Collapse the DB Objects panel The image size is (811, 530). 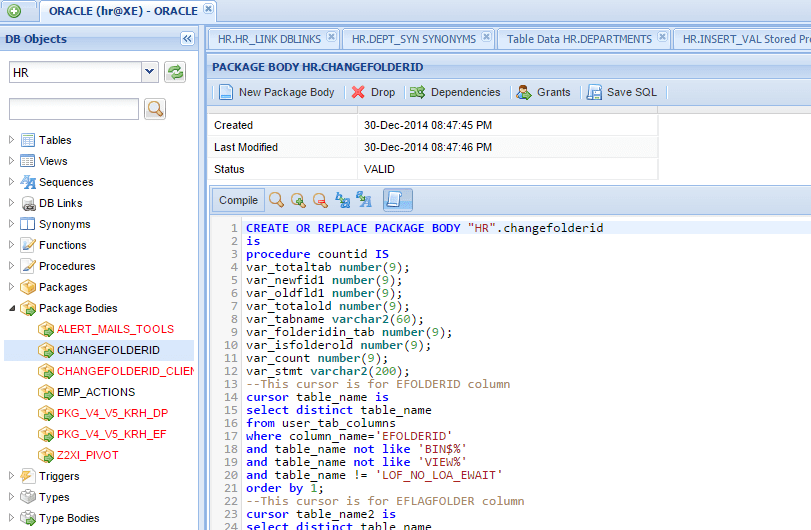point(187,38)
